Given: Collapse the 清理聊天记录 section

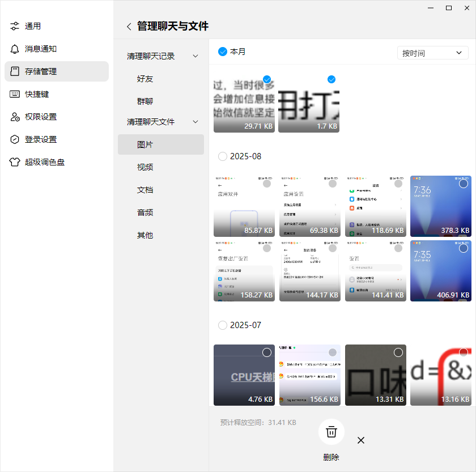Looking at the screenshot, I should point(195,57).
